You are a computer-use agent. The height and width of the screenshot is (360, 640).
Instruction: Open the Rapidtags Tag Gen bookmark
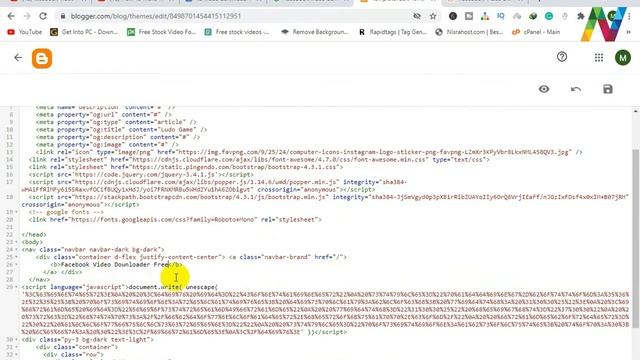[x=392, y=32]
